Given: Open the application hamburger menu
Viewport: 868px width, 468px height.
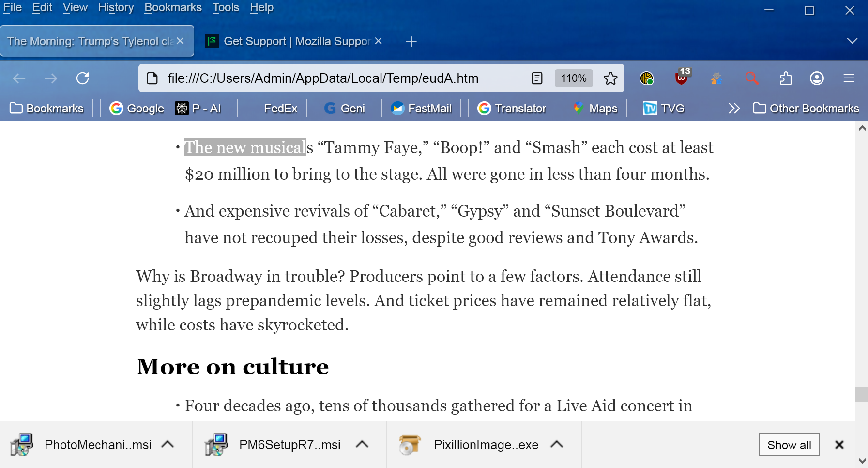Looking at the screenshot, I should pyautogui.click(x=849, y=78).
